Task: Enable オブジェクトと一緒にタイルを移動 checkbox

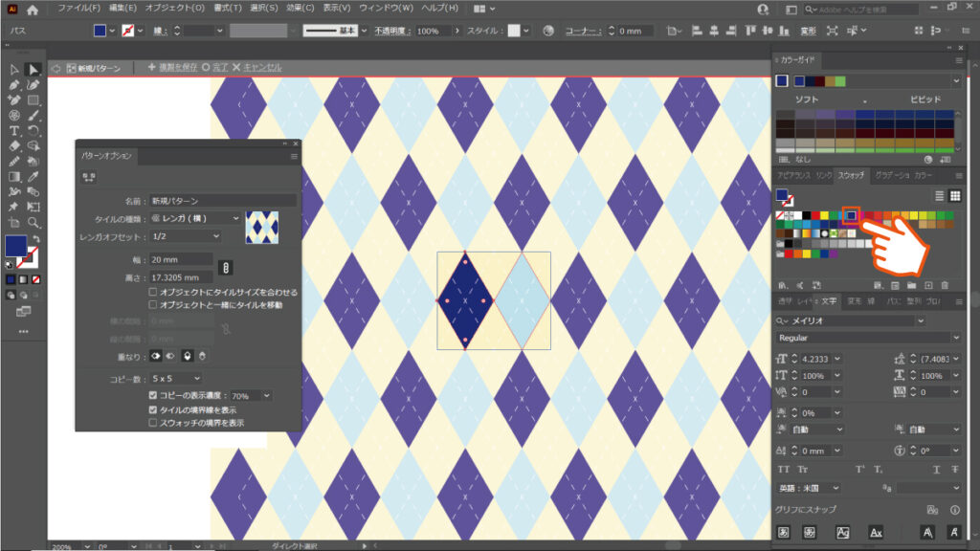Action: (152, 304)
